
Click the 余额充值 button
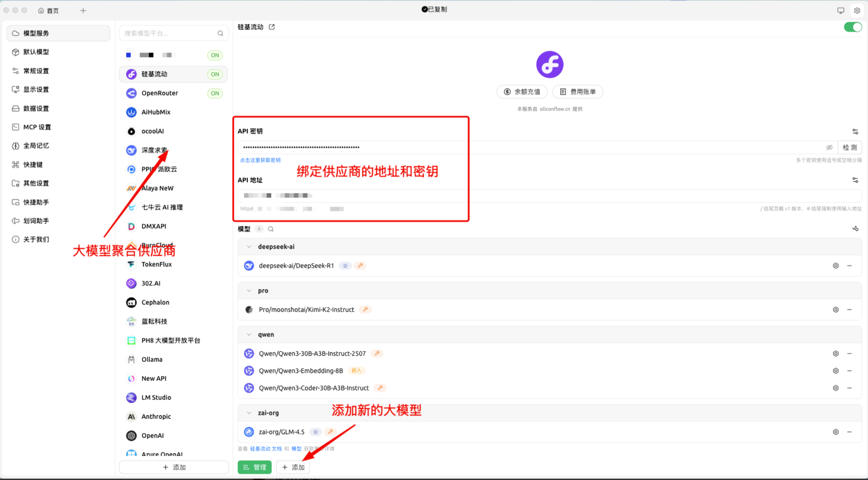click(x=522, y=92)
